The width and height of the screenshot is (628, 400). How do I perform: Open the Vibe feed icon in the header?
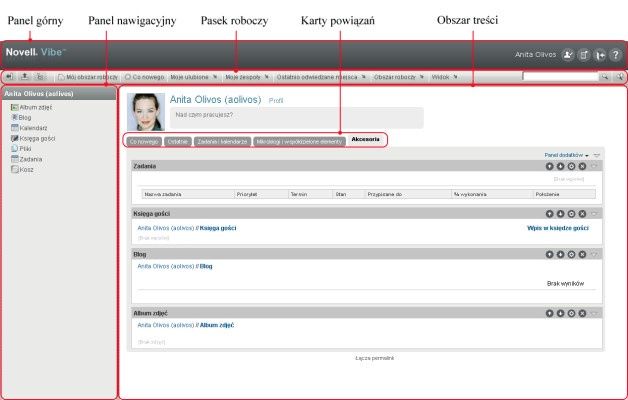click(x=584, y=55)
